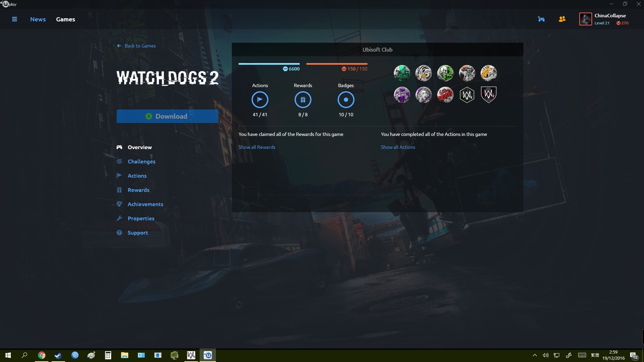Select the shield Watch Dogs 2 badge
Viewport: 644px width, 362px height.
(489, 95)
